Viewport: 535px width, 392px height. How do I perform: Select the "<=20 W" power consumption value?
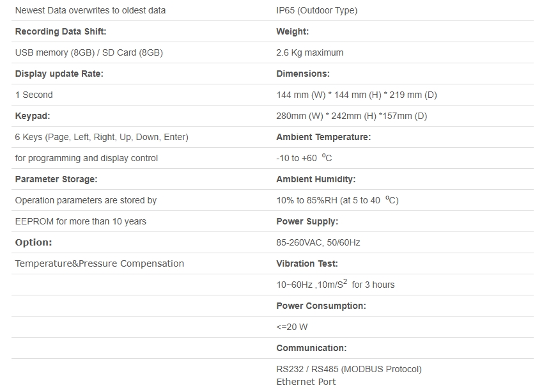(x=291, y=327)
